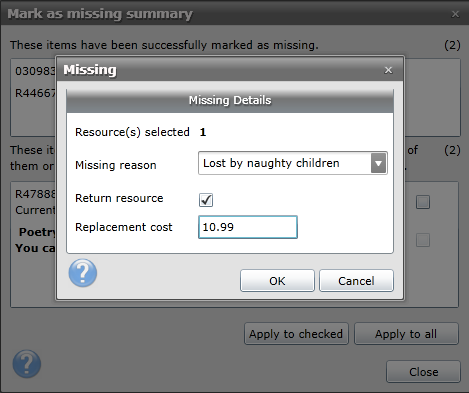
Task: Click the Cancel button
Action: tap(356, 281)
